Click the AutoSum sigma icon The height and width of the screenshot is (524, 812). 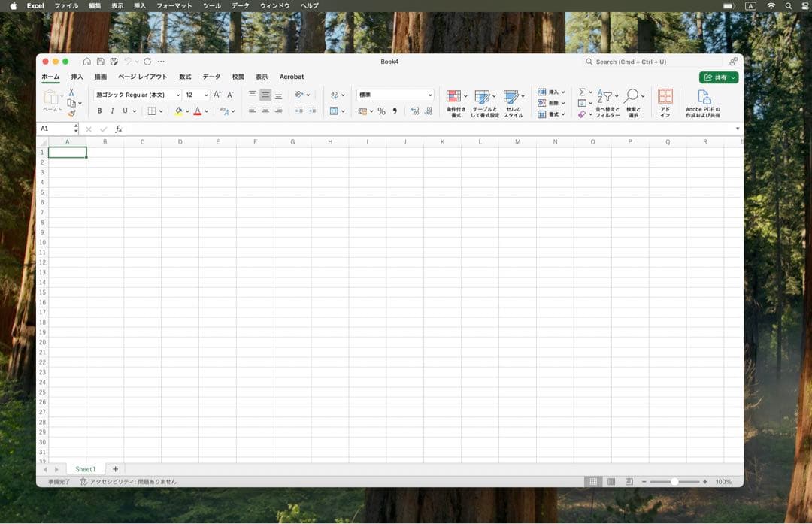(x=582, y=92)
